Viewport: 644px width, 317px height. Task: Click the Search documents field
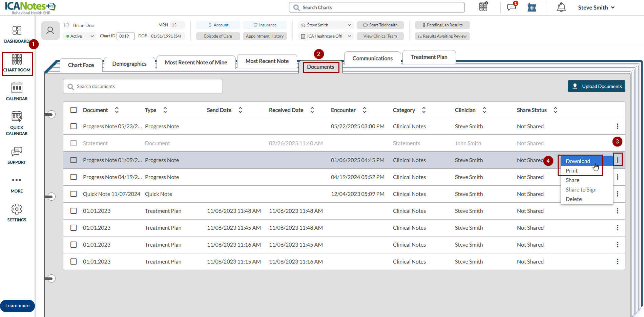click(x=143, y=86)
